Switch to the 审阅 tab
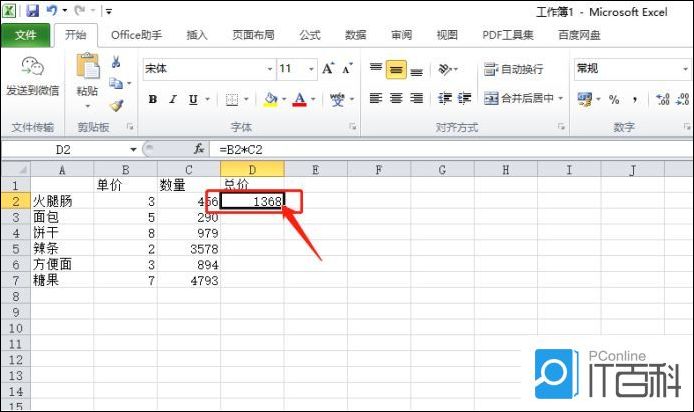 pos(401,35)
